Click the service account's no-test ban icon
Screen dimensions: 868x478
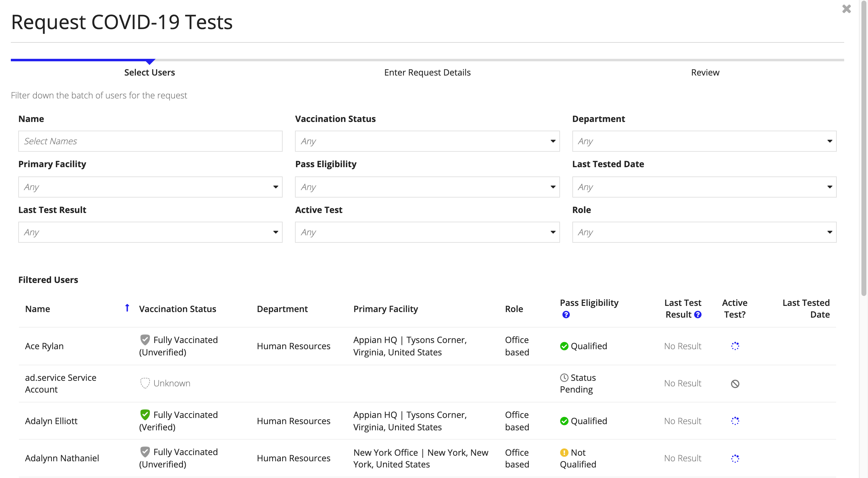click(735, 384)
